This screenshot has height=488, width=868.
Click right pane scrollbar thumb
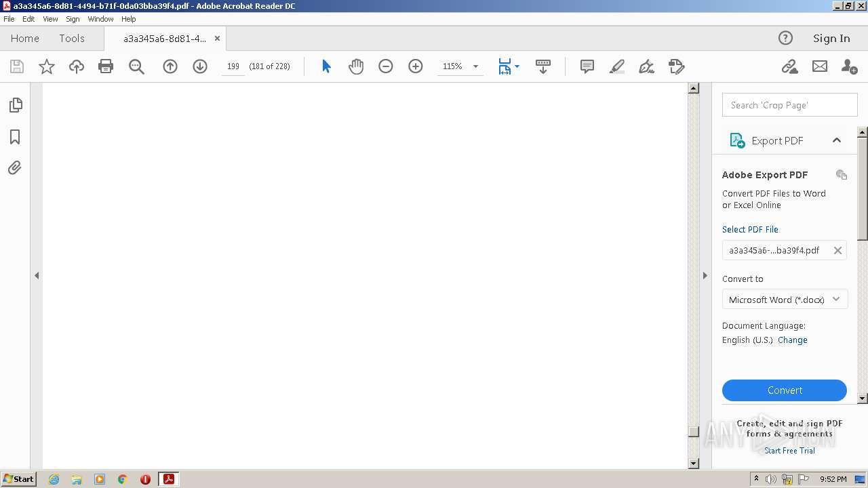(863, 188)
